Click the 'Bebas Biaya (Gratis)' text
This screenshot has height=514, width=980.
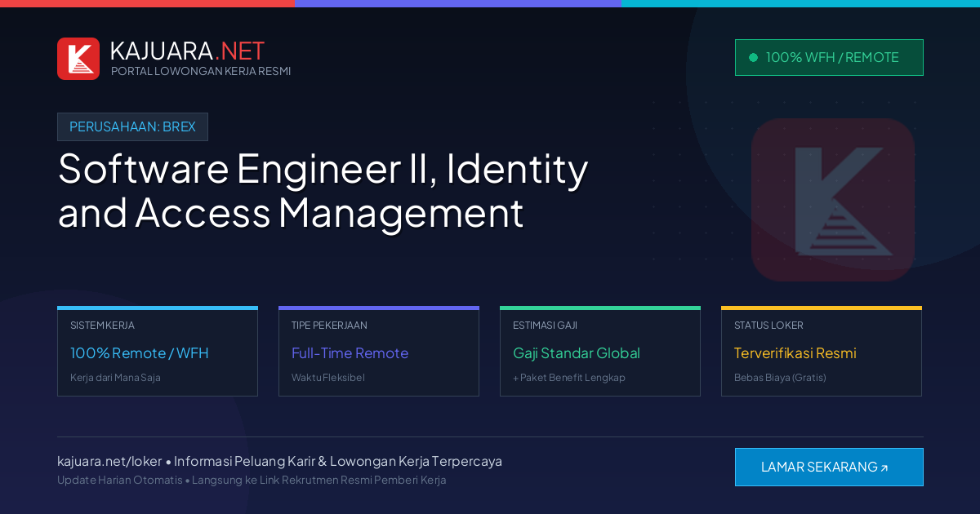coord(780,378)
